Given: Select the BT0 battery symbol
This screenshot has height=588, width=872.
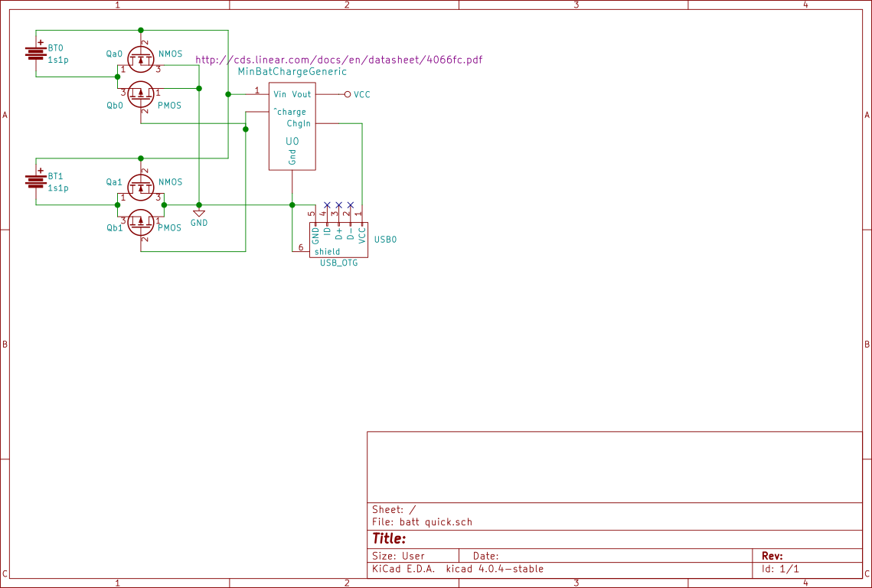Looking at the screenshot, I should point(35,53).
